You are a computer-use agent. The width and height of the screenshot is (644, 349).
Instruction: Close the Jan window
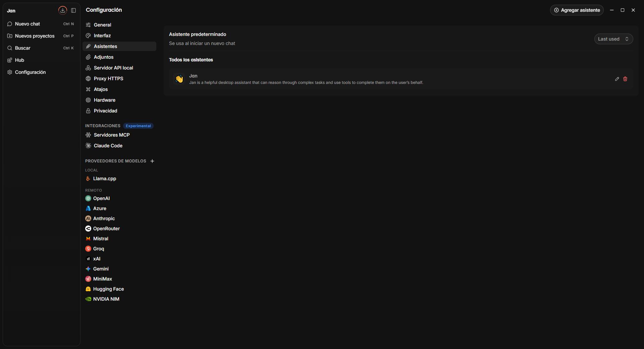[633, 10]
